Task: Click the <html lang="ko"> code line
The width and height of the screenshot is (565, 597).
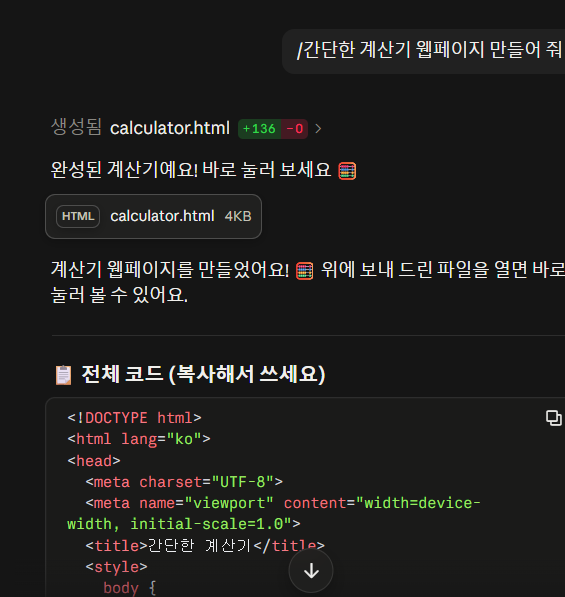Action: tap(139, 439)
